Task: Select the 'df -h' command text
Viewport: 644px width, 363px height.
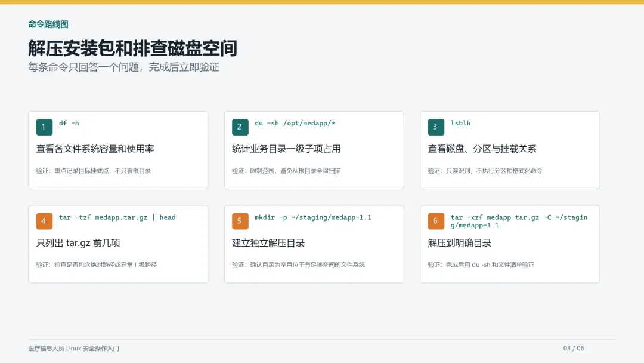Action: point(69,123)
